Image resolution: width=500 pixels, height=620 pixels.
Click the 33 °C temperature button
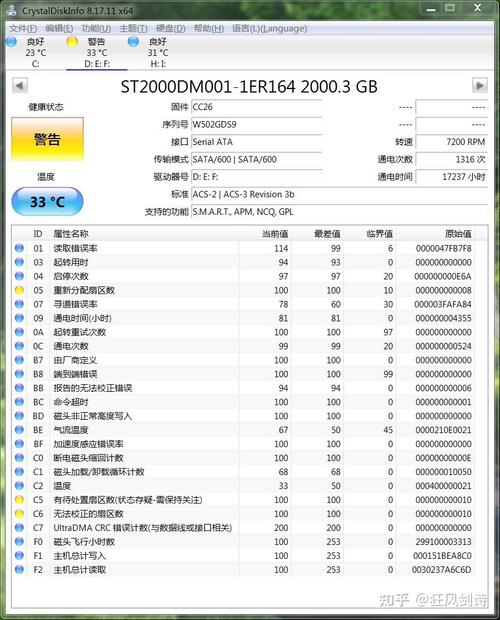pyautogui.click(x=47, y=202)
